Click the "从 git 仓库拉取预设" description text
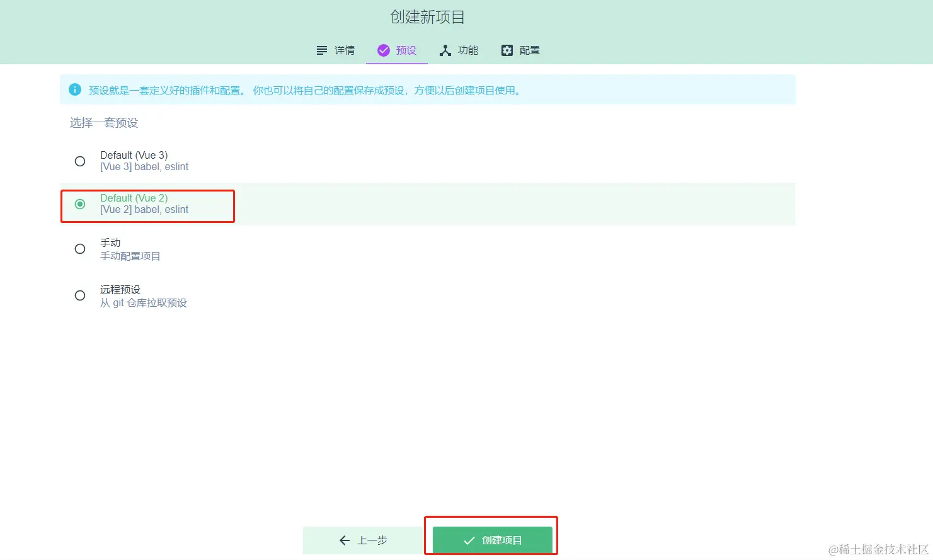The height and width of the screenshot is (560, 933). [x=144, y=303]
